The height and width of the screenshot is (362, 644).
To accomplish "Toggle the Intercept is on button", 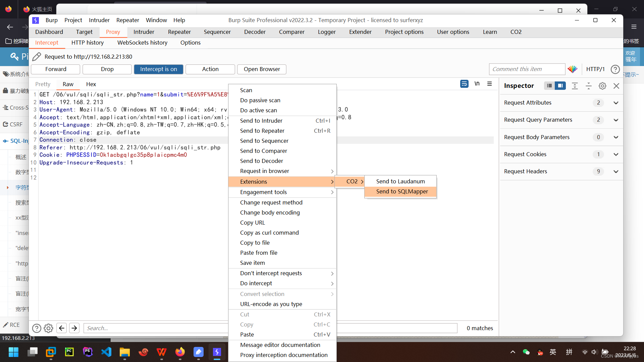I will [x=158, y=69].
